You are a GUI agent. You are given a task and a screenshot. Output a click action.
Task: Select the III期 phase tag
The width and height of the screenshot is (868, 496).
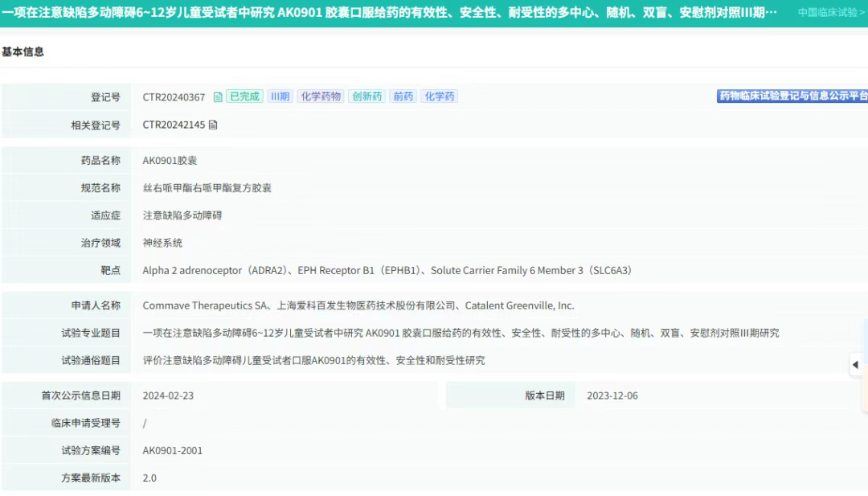(x=280, y=96)
